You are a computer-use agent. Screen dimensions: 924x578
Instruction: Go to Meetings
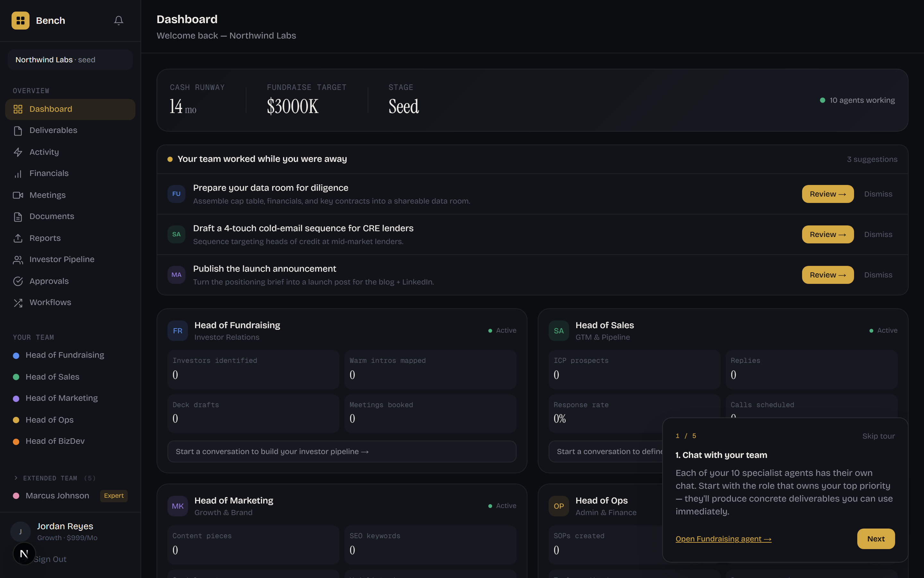point(70,195)
